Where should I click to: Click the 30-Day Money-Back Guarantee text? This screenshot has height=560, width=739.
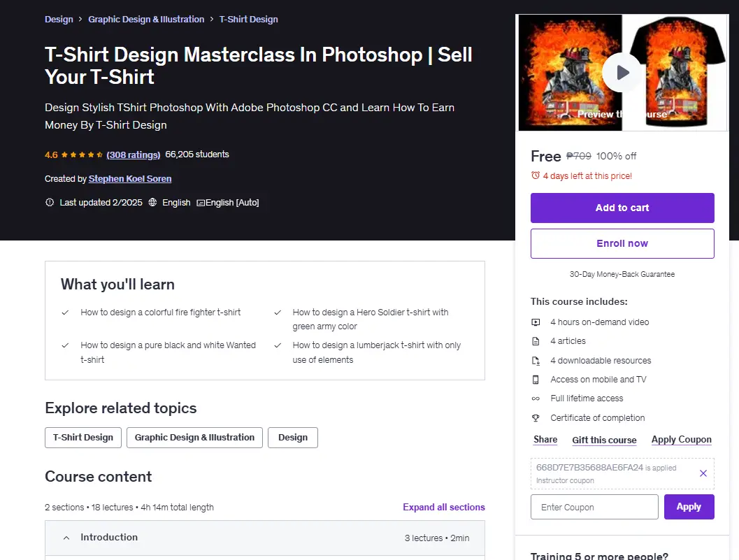pyautogui.click(x=622, y=274)
